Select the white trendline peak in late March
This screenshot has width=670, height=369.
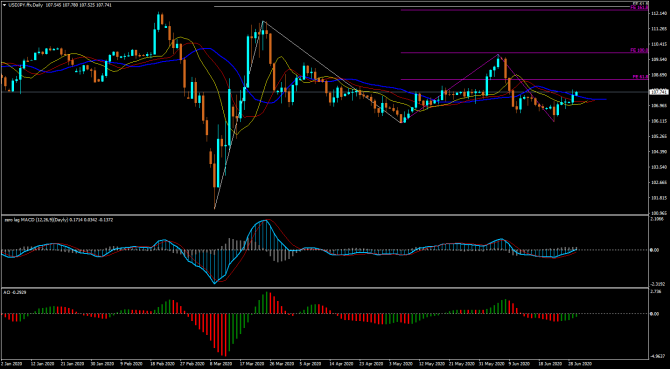tap(263, 21)
